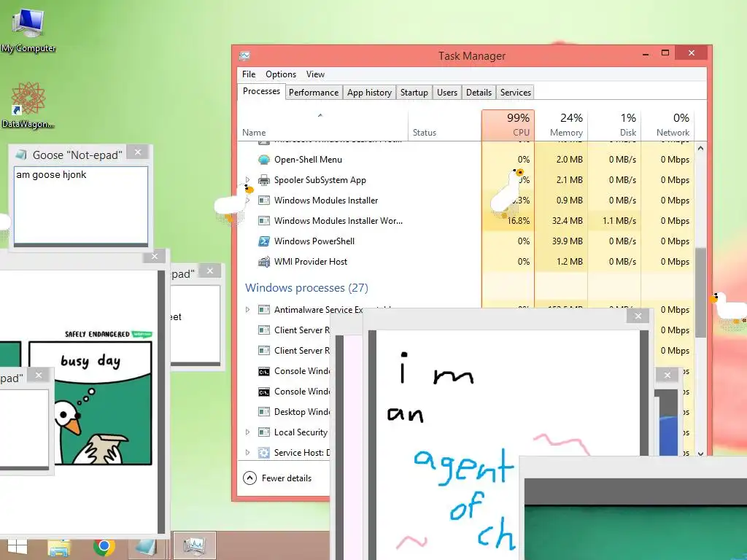
Task: Select the Processes tab
Action: (x=261, y=91)
